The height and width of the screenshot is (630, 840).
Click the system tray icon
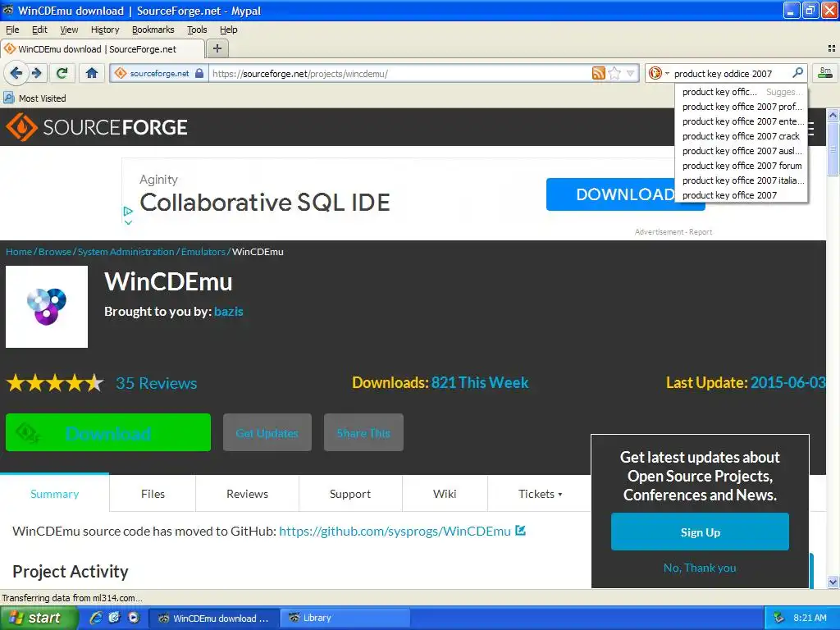pos(779,618)
